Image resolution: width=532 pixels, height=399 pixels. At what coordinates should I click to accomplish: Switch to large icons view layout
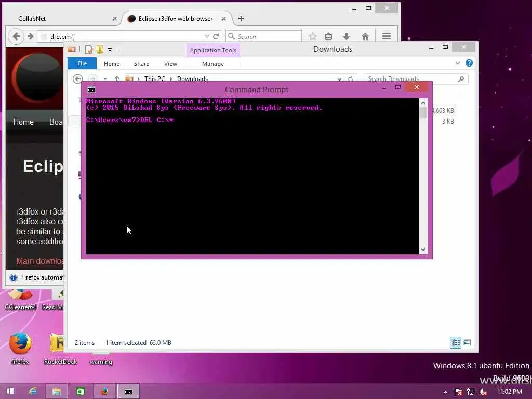pyautogui.click(x=467, y=343)
